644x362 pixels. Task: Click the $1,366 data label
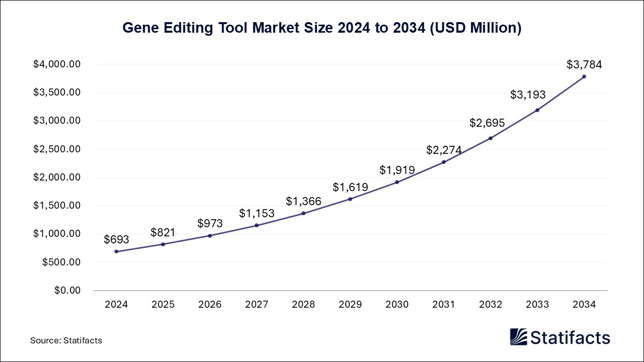[303, 201]
